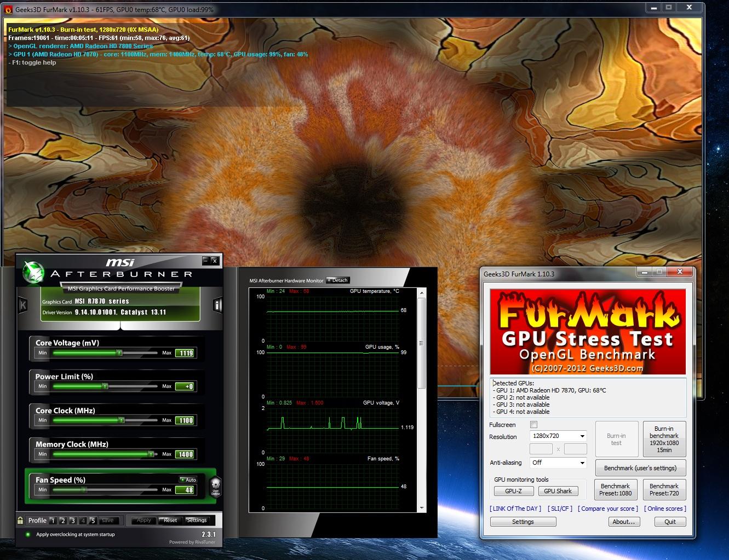This screenshot has height=560, width=729.
Task: Click the Afterburner profile save button
Action: pyautogui.click(x=108, y=521)
